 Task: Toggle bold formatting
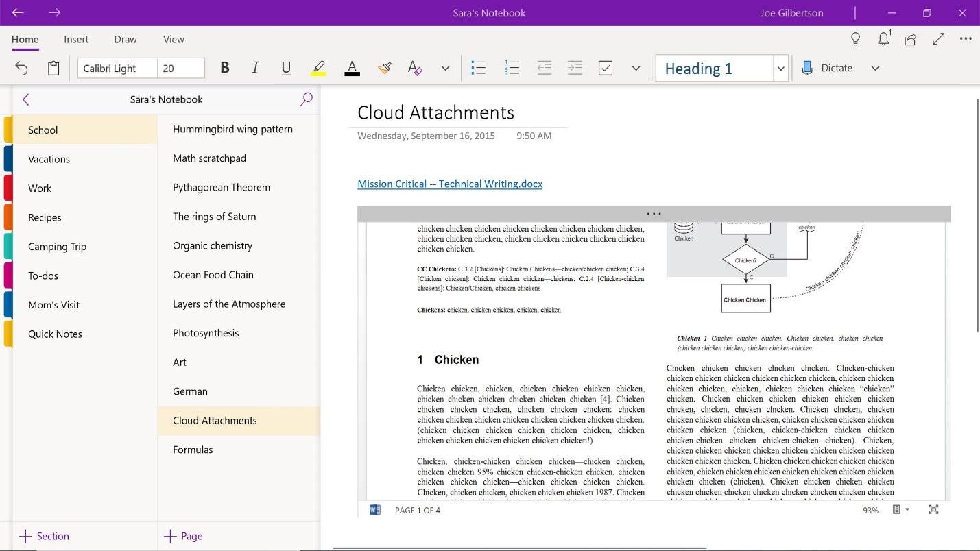pyautogui.click(x=224, y=68)
